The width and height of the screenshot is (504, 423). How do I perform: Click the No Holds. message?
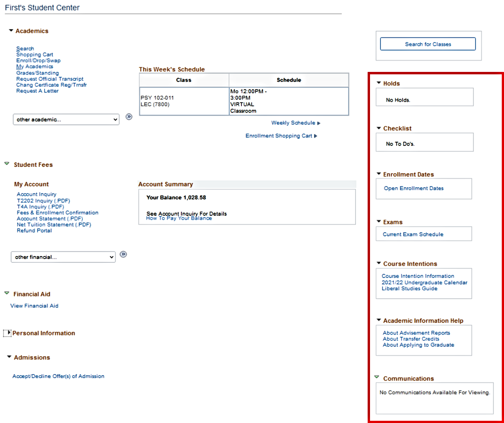coord(398,100)
